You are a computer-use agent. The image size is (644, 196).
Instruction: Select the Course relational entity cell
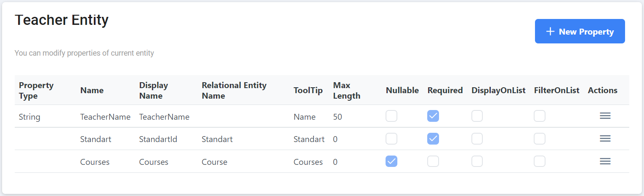tap(214, 162)
